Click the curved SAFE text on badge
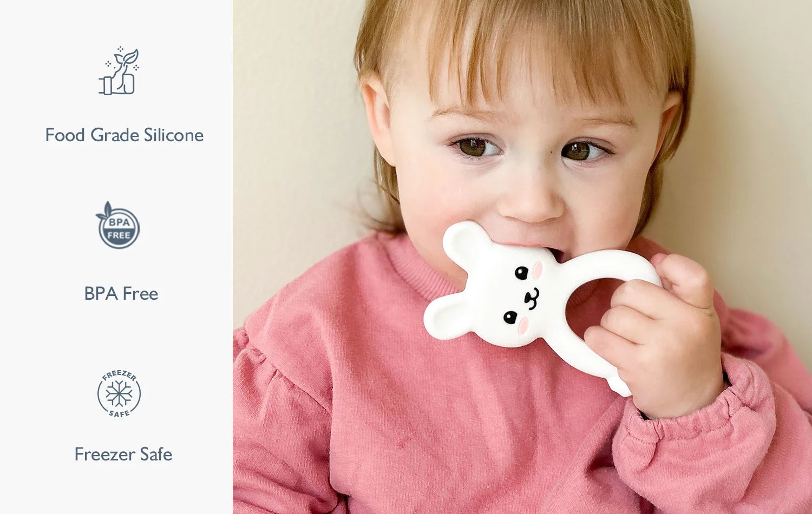 (119, 413)
